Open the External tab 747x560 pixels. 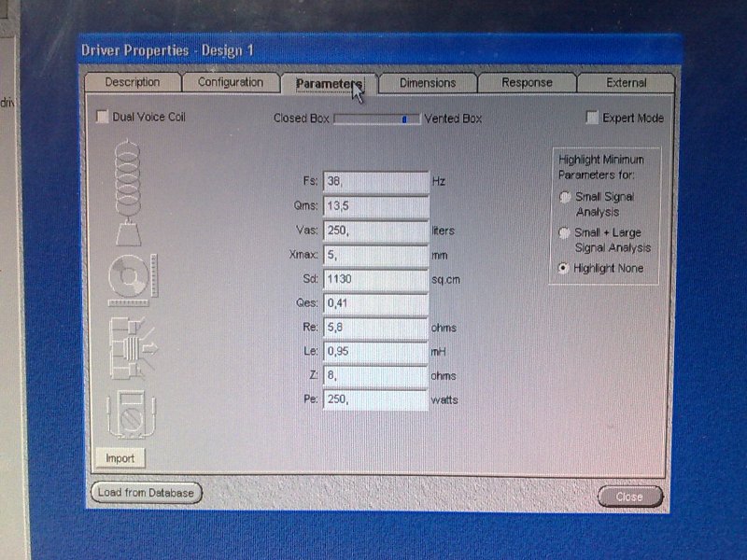[x=626, y=82]
